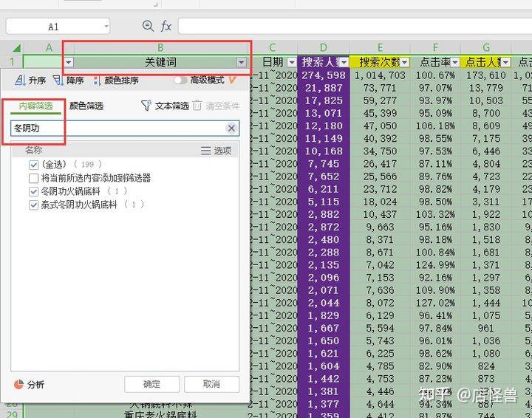Screen dimensions: 532x418
Task: Click row 1 header number
Action: tap(12, 62)
